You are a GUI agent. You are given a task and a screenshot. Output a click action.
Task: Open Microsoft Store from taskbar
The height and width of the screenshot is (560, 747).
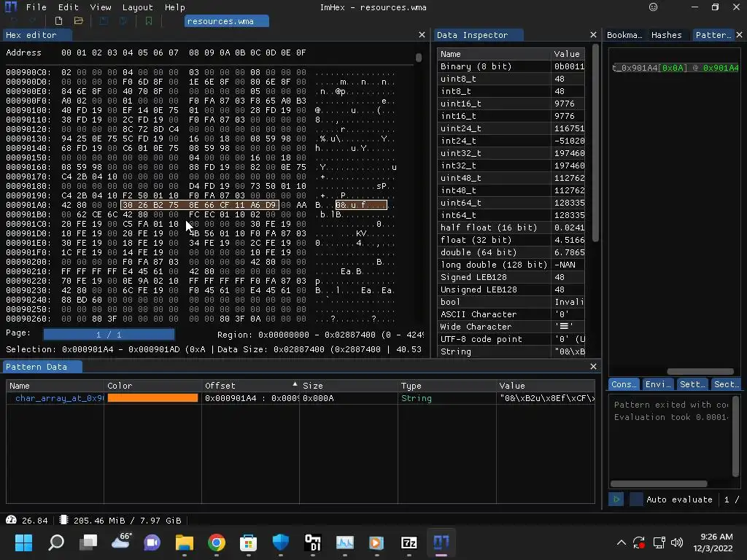[x=248, y=542]
